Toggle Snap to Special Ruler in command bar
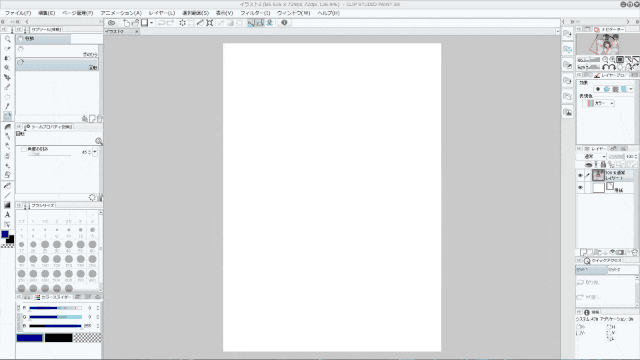The image size is (640, 360). pos(260,23)
